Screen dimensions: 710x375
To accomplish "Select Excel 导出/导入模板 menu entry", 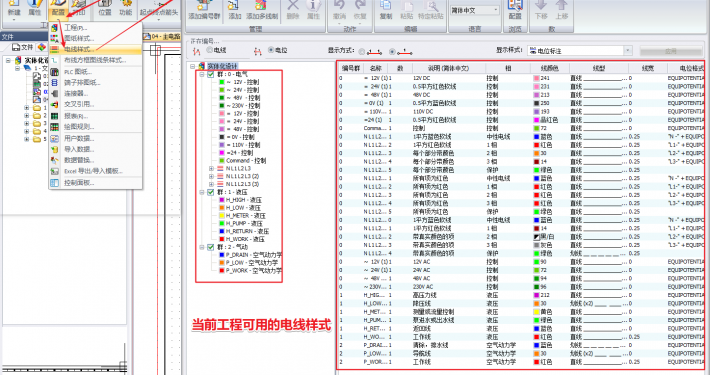I will pos(96,171).
